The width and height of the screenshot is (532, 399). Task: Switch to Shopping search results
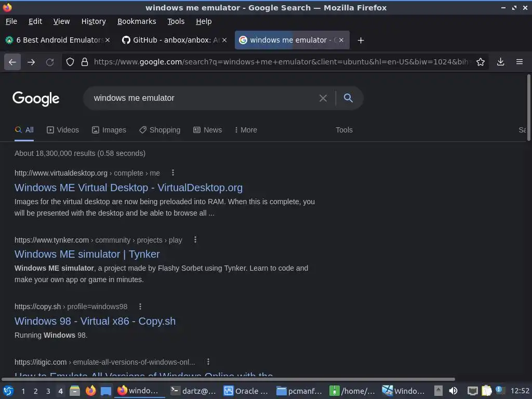click(160, 130)
